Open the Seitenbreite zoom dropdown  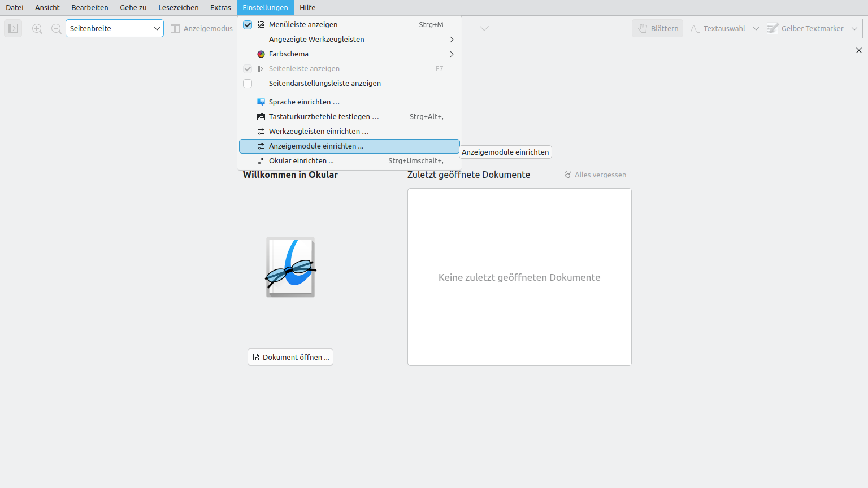[115, 28]
